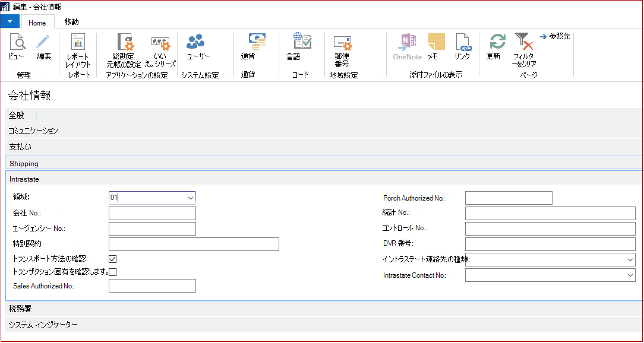Viewport: 644px width, 343px height.
Task: Toggle トランスポート方法の確認 checkbox
Action: point(112,259)
